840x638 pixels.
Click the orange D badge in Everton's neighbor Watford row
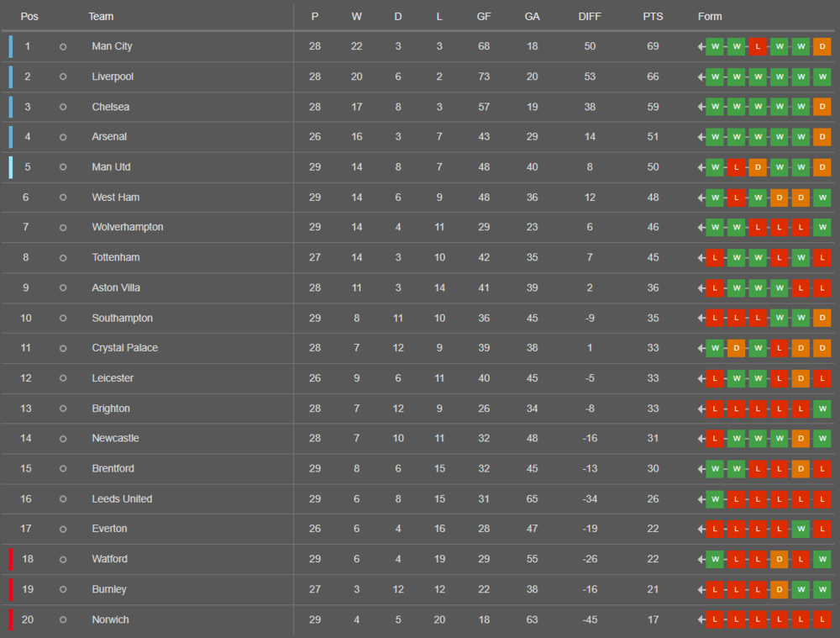pyautogui.click(x=779, y=559)
